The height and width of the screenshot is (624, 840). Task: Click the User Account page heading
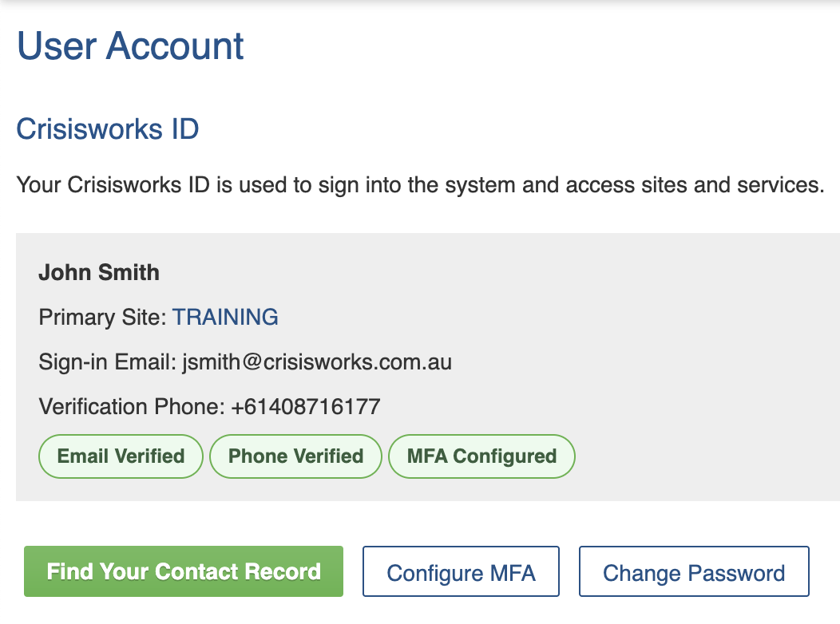130,46
